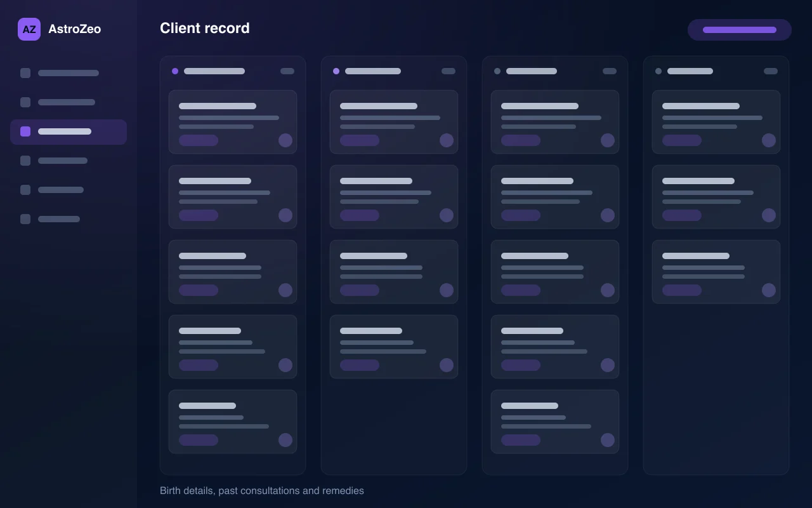Click the purple tag on the second column's second card
Image resolution: width=812 pixels, height=508 pixels.
[360, 215]
